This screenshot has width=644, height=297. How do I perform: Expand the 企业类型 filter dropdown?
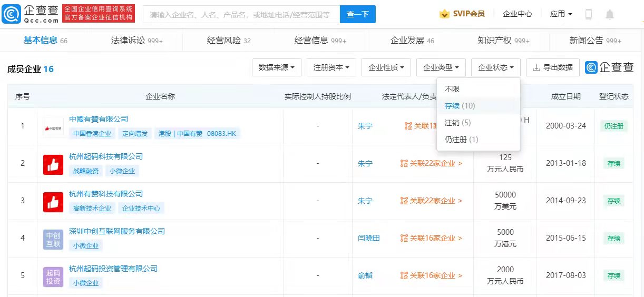(x=441, y=67)
